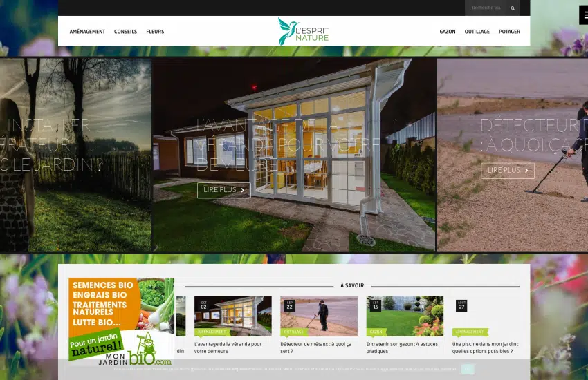Open the POTAGER menu item
Screen dimensions: 588x380
click(x=509, y=32)
